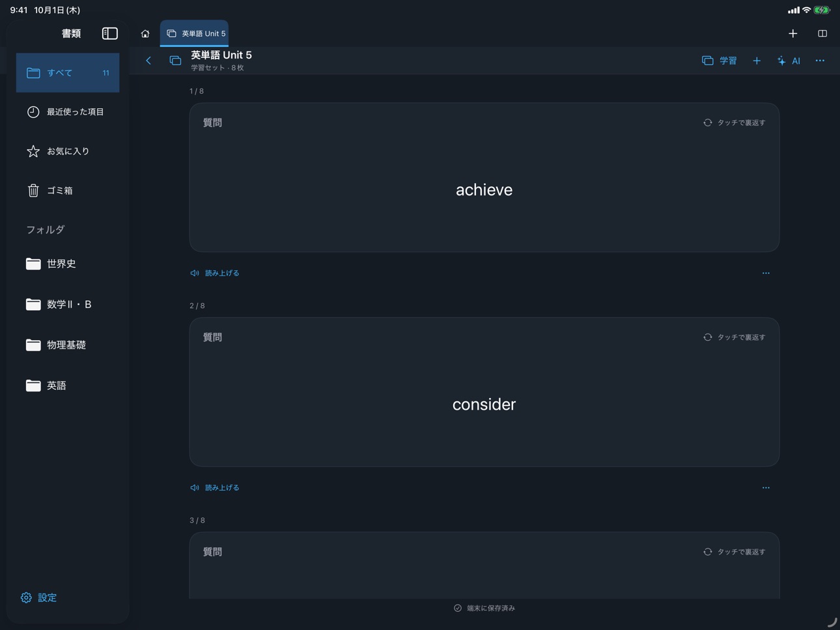This screenshot has height=630, width=840.
Task: Start 学習 study mode
Action: click(720, 61)
